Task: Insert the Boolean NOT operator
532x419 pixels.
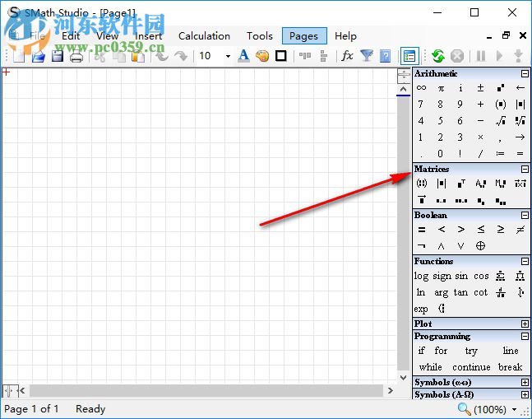Action: pyautogui.click(x=421, y=245)
